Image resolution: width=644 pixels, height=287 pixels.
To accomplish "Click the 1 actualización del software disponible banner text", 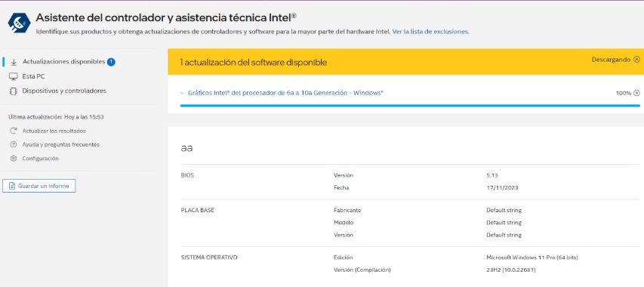I will (254, 63).
